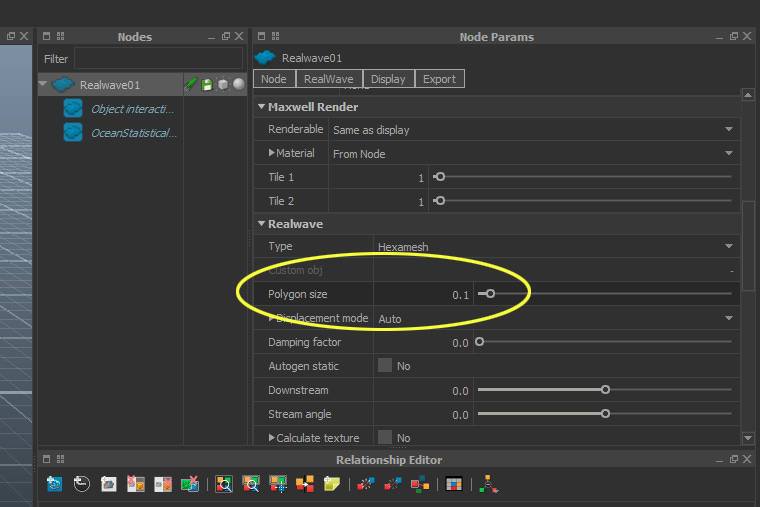Click the zoom-selected nodes magnifier icon
This screenshot has width=760, height=507.
[251, 484]
